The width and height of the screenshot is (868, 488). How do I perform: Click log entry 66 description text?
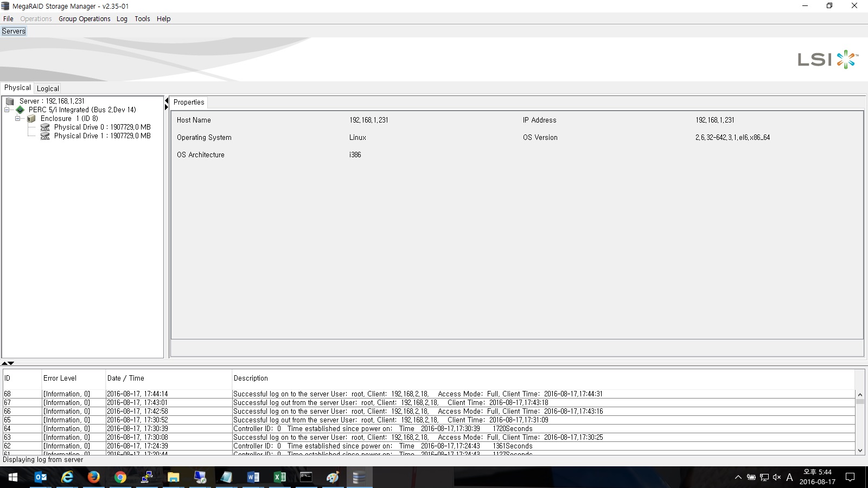[x=418, y=412]
